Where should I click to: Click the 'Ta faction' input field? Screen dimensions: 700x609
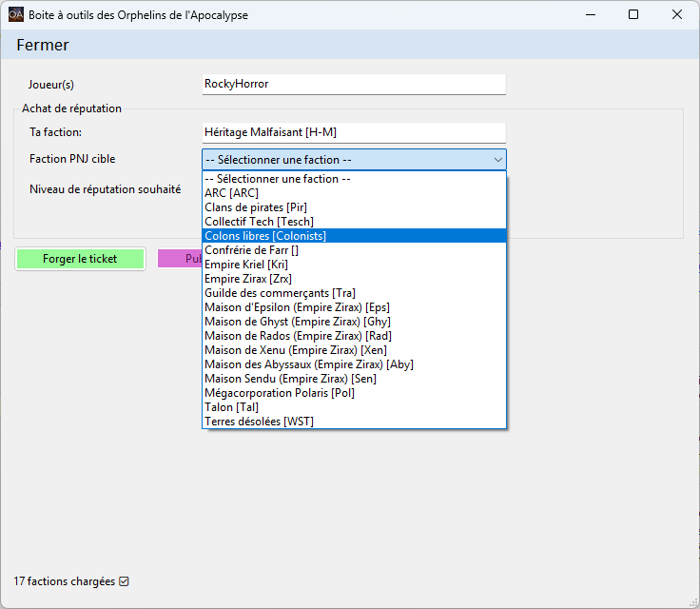354,132
